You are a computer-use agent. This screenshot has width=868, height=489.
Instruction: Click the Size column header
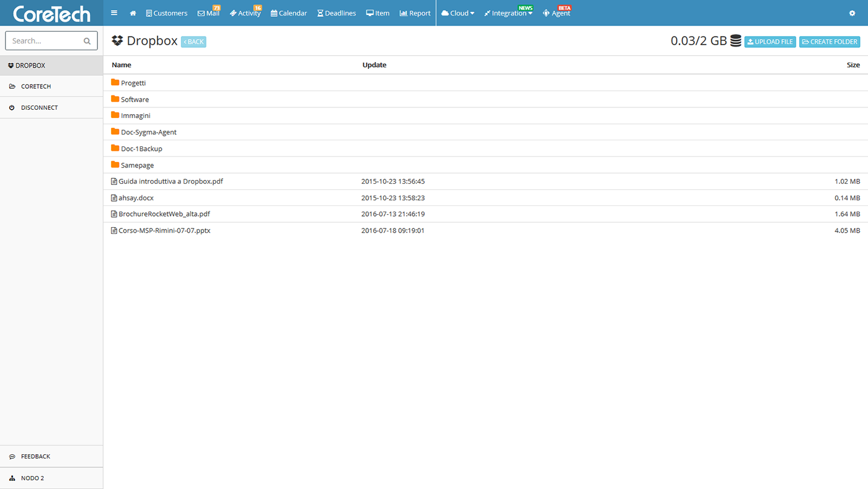pos(853,65)
